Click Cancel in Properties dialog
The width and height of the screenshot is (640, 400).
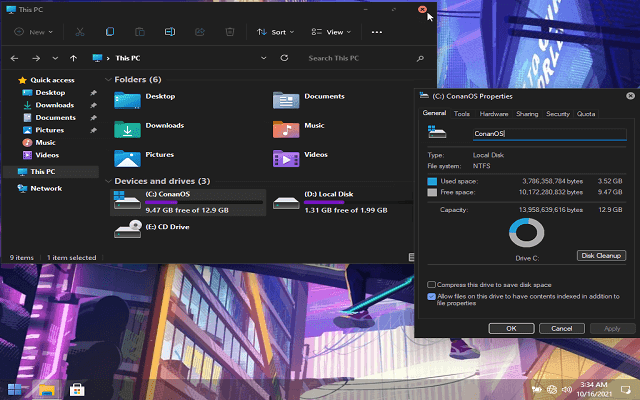pyautogui.click(x=562, y=328)
